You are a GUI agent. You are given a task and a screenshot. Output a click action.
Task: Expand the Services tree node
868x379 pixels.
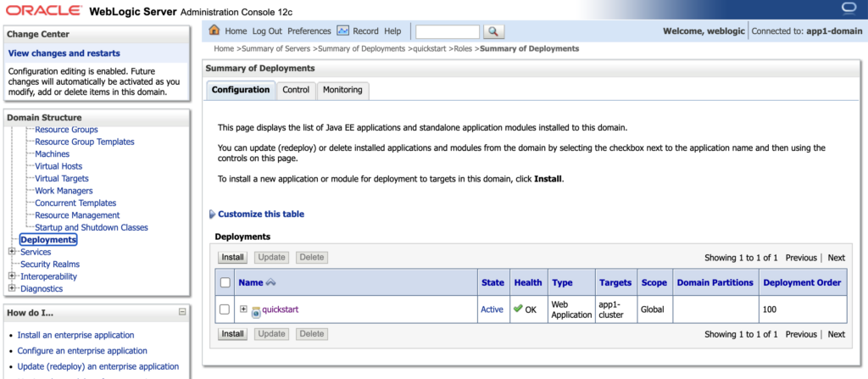pos(12,252)
